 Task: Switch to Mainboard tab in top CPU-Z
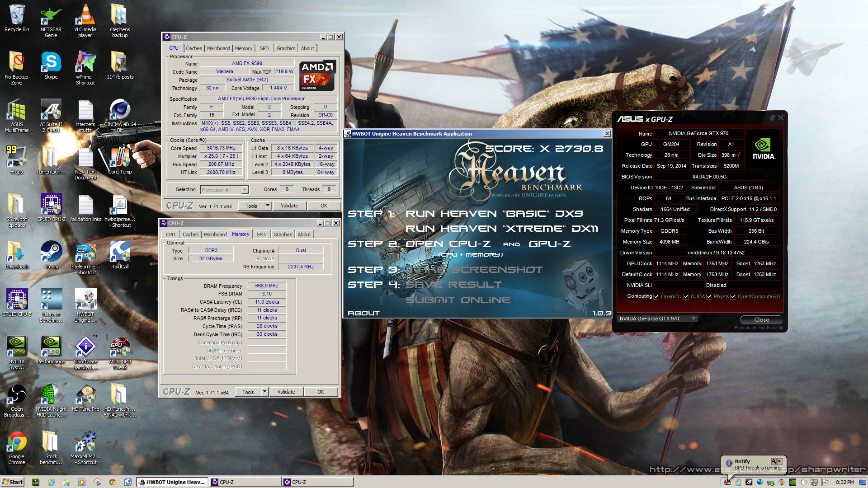point(218,48)
